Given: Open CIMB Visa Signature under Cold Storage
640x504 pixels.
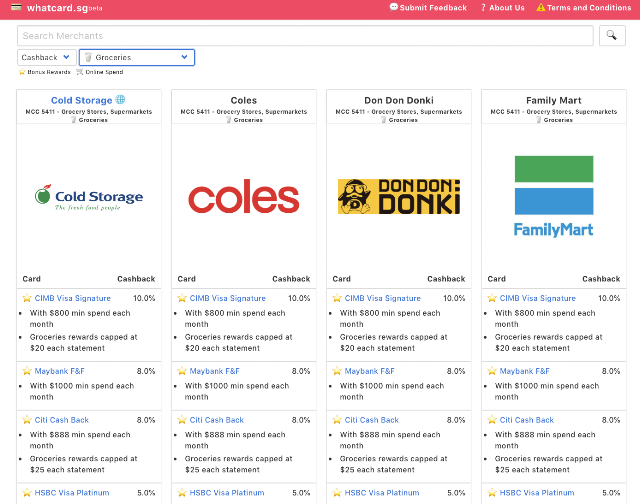Looking at the screenshot, I should [x=72, y=298].
